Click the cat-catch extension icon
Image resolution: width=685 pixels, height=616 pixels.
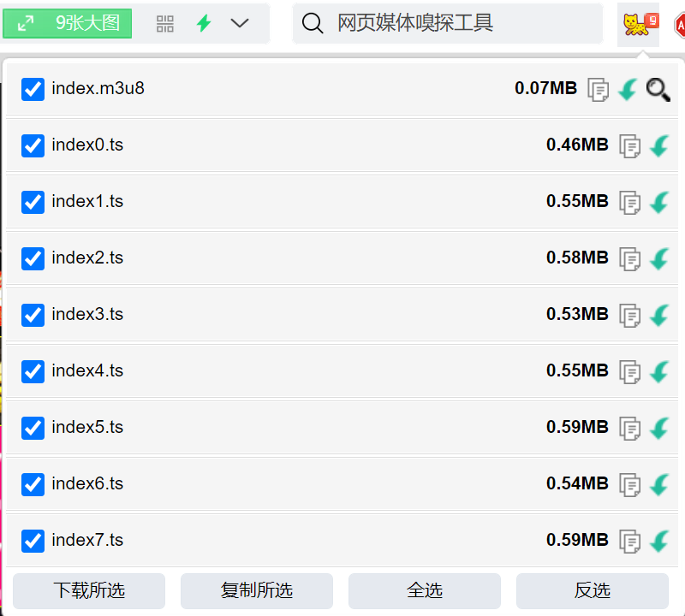(x=638, y=25)
